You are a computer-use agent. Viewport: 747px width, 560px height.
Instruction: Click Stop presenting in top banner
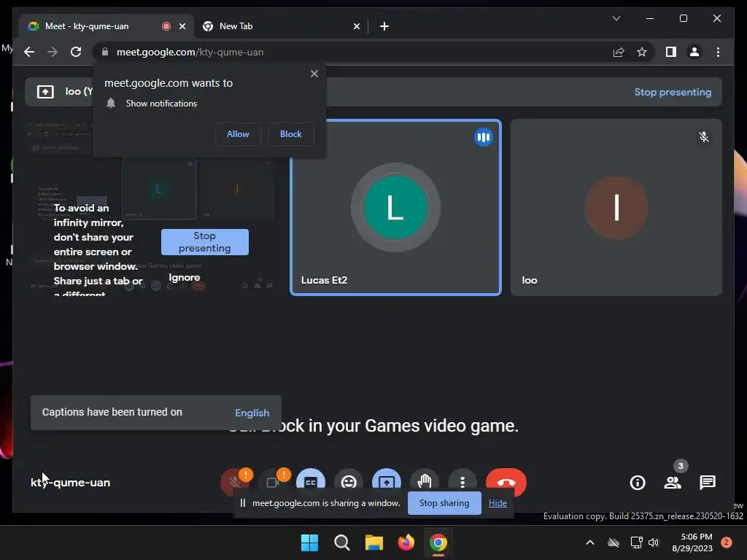(x=673, y=92)
